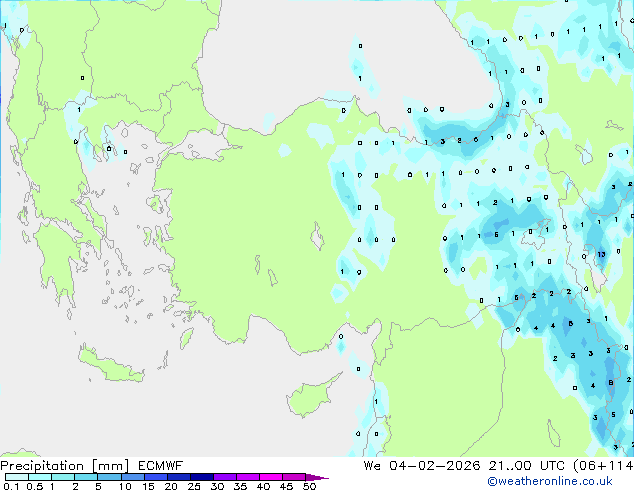The image size is (634, 490).
Task: Click the 30–35 mm purple legend swatch
Action: [x=225, y=477]
